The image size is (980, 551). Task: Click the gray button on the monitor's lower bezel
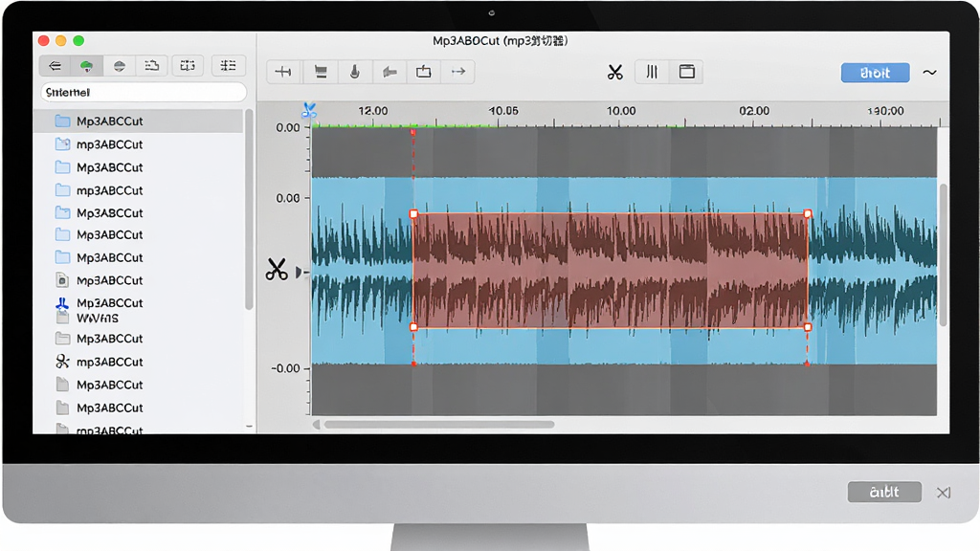pos(884,492)
